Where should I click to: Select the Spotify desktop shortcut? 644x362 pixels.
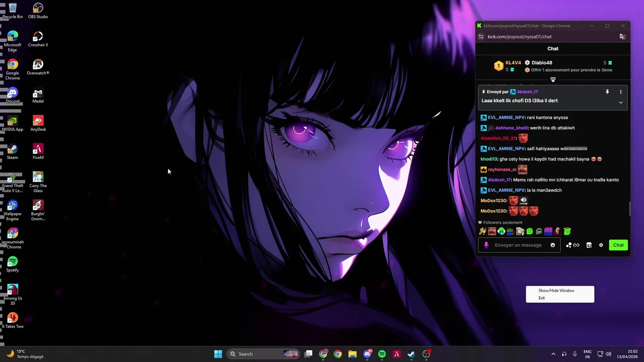pos(13,264)
